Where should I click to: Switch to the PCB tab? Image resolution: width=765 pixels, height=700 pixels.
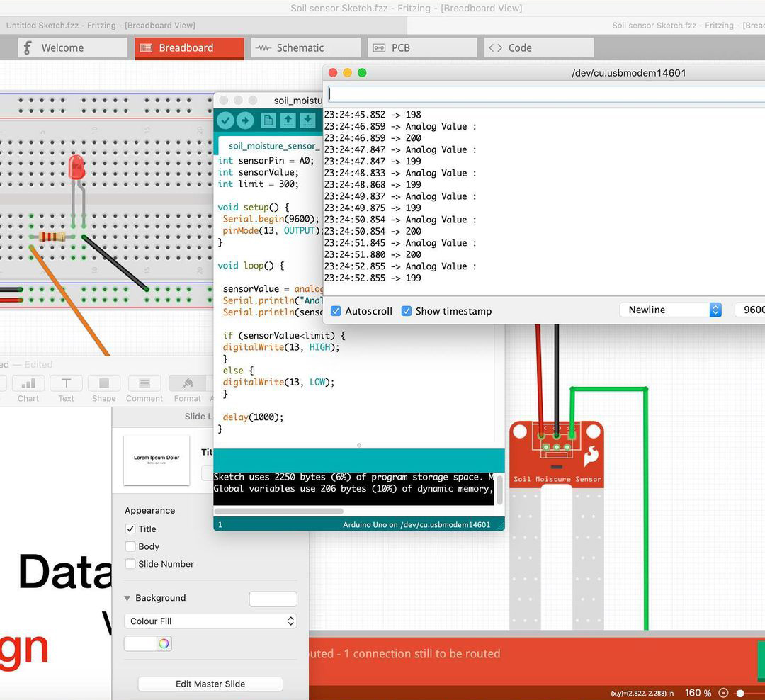pos(422,48)
